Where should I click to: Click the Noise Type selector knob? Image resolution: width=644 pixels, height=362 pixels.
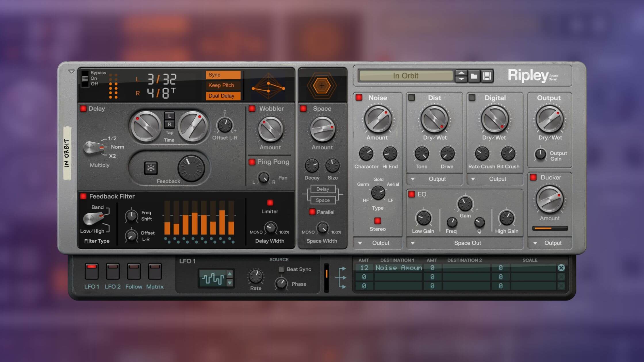click(378, 193)
